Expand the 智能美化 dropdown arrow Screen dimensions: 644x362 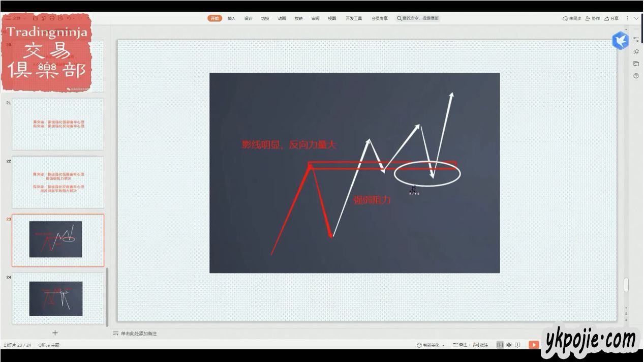[x=444, y=345]
